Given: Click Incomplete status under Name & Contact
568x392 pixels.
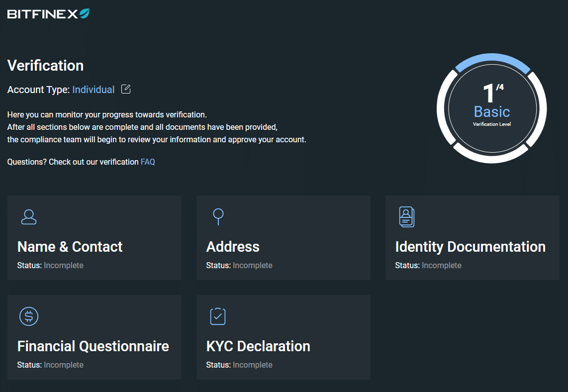Looking at the screenshot, I should click(x=64, y=266).
